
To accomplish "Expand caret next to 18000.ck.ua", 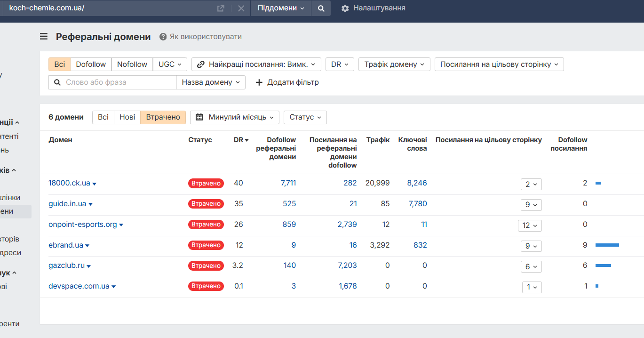I will point(94,184).
